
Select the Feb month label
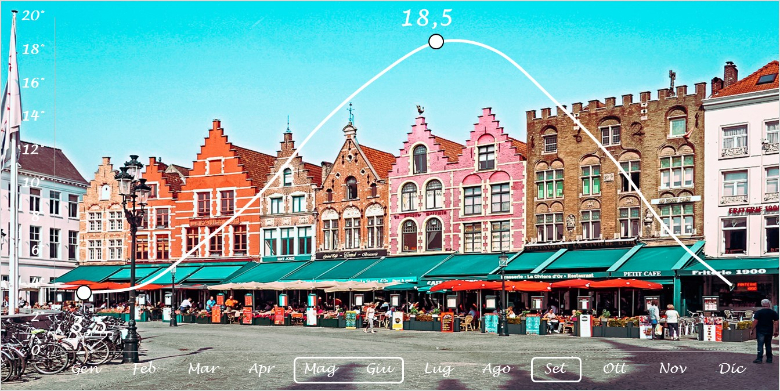[144, 369]
